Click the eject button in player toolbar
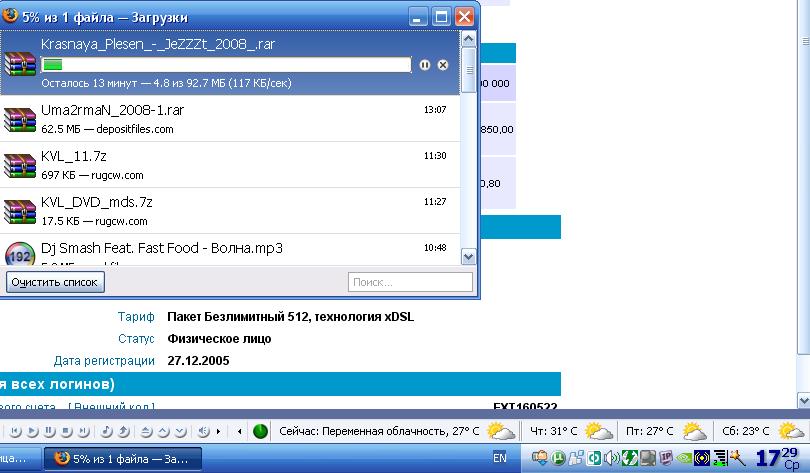The height and width of the screenshot is (473, 810). 146,431
